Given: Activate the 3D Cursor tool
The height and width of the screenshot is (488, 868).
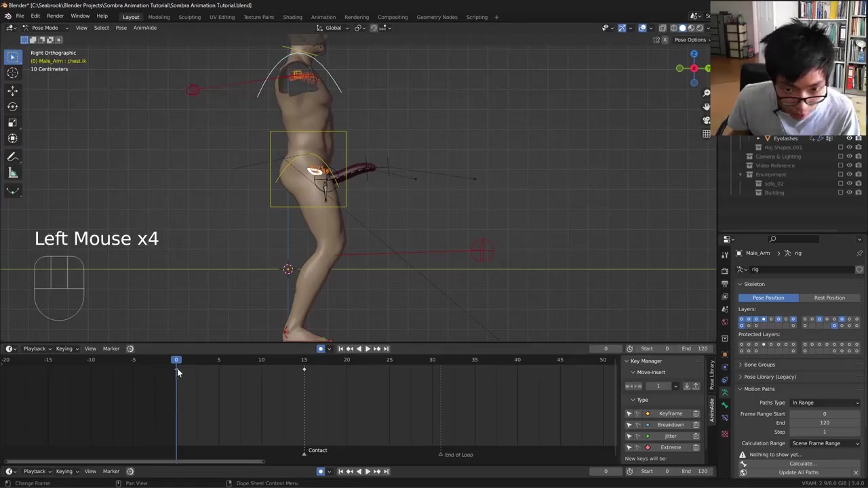Looking at the screenshot, I should point(12,73).
